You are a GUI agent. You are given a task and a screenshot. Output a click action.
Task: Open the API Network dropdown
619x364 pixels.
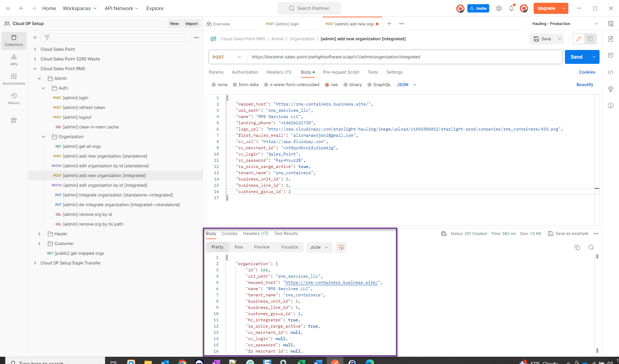[x=121, y=8]
